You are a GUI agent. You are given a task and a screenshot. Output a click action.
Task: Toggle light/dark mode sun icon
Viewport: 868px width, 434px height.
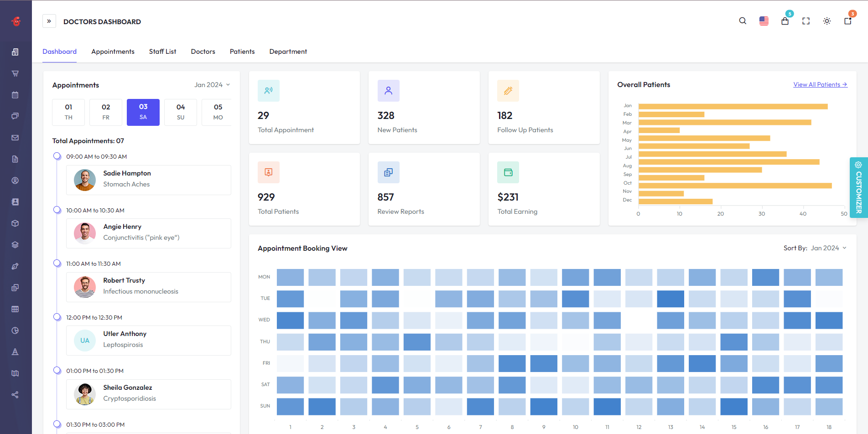[827, 21]
